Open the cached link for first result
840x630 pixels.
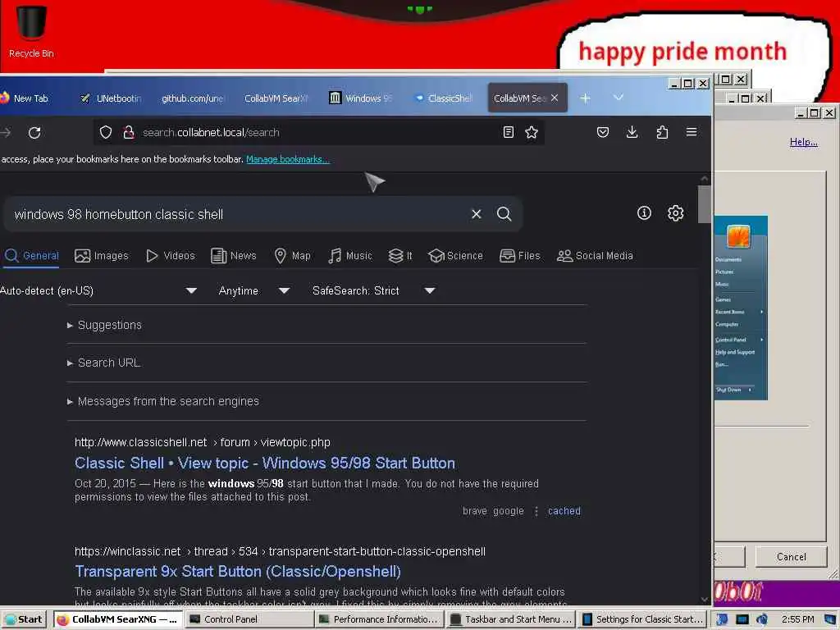pos(564,511)
